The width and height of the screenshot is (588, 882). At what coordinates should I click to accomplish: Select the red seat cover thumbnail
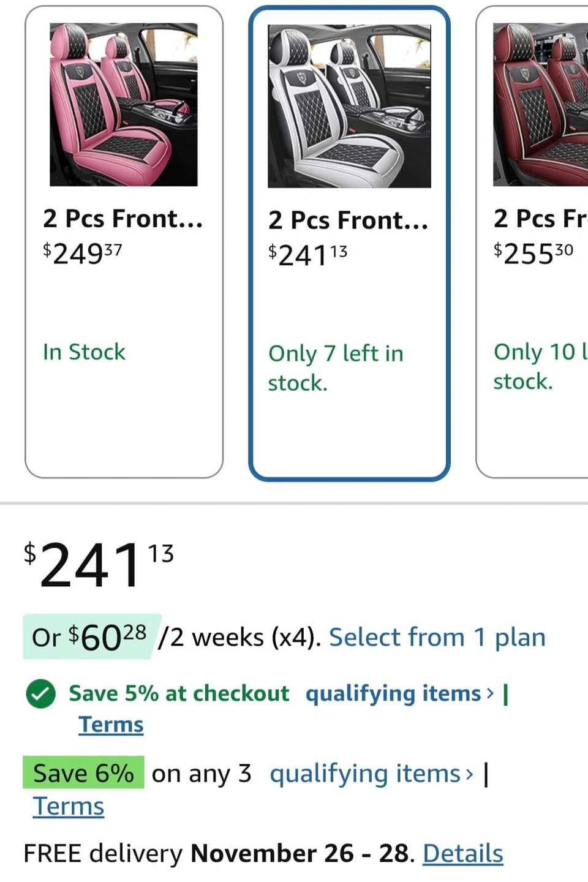point(540,105)
